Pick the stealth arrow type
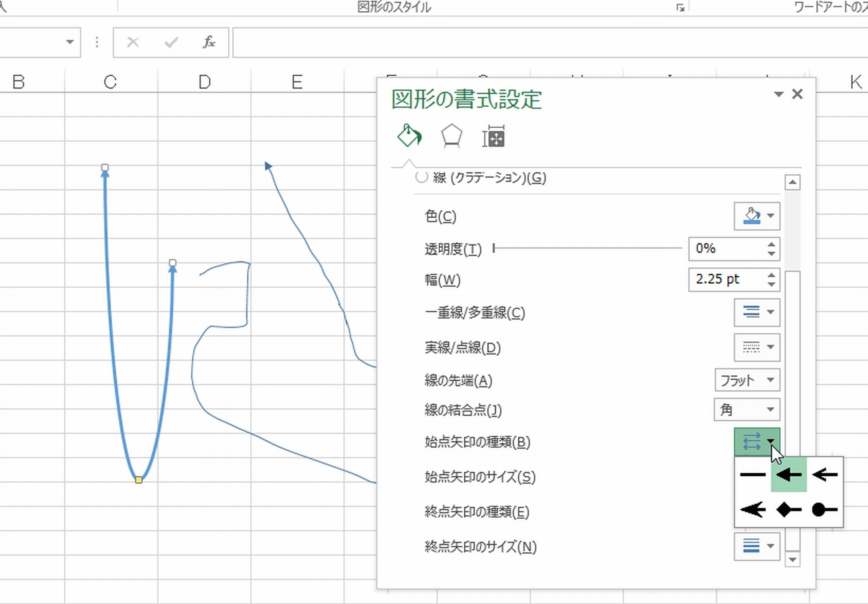The image size is (868, 604). (x=753, y=510)
